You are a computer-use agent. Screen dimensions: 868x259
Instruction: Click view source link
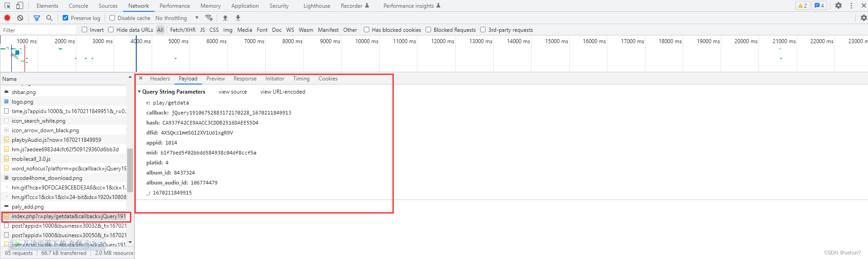click(x=233, y=92)
